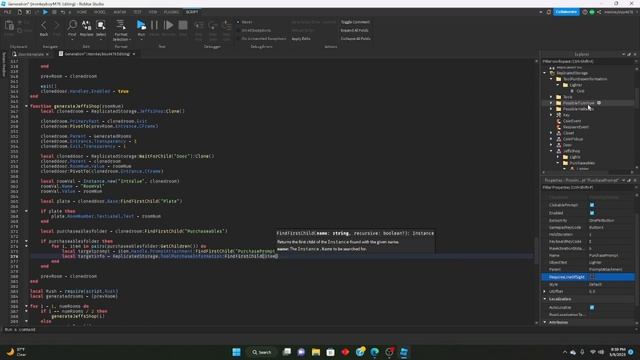Click the new file icon in quick access bar
This screenshot has width=640, height=360.
click(20, 12)
